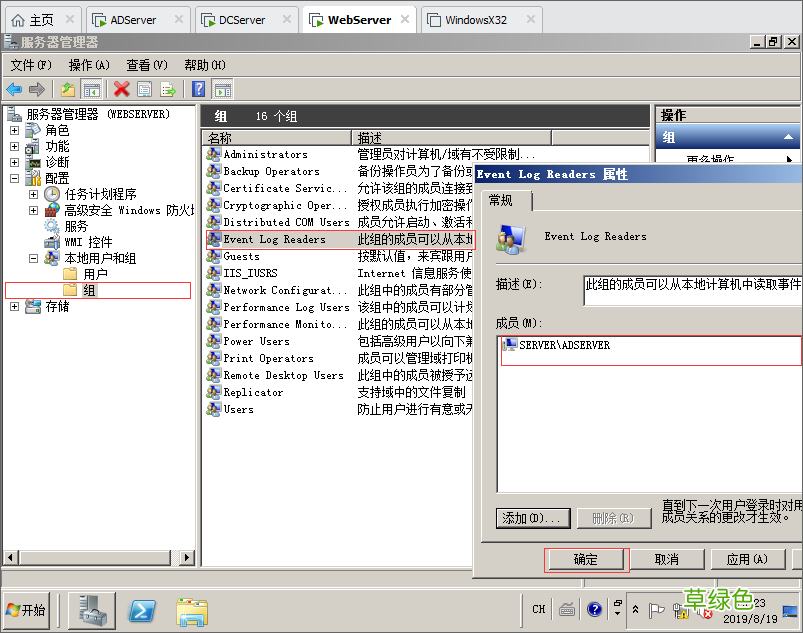Select the Guests group in list
803x633 pixels.
(x=240, y=256)
